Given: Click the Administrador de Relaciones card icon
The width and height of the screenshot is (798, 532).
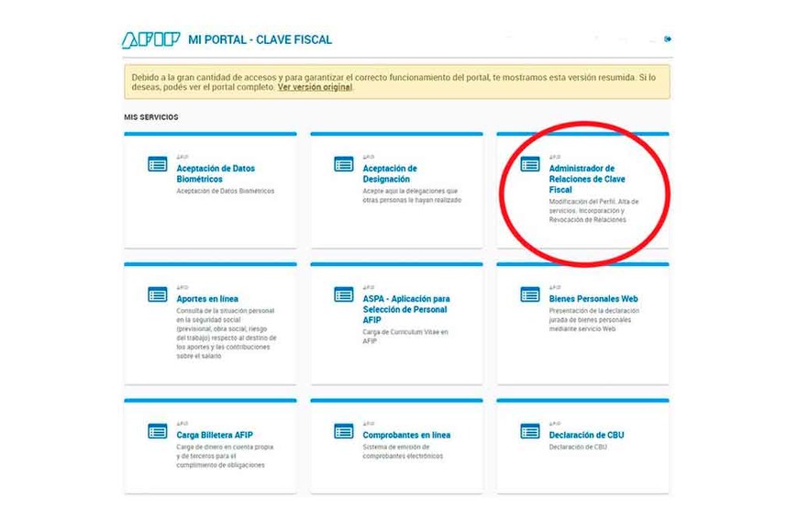Looking at the screenshot, I should [530, 164].
